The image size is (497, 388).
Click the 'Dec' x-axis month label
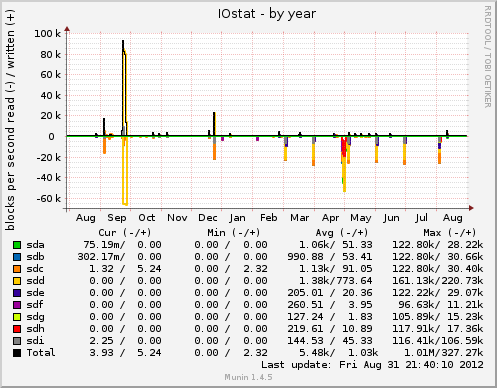point(208,218)
